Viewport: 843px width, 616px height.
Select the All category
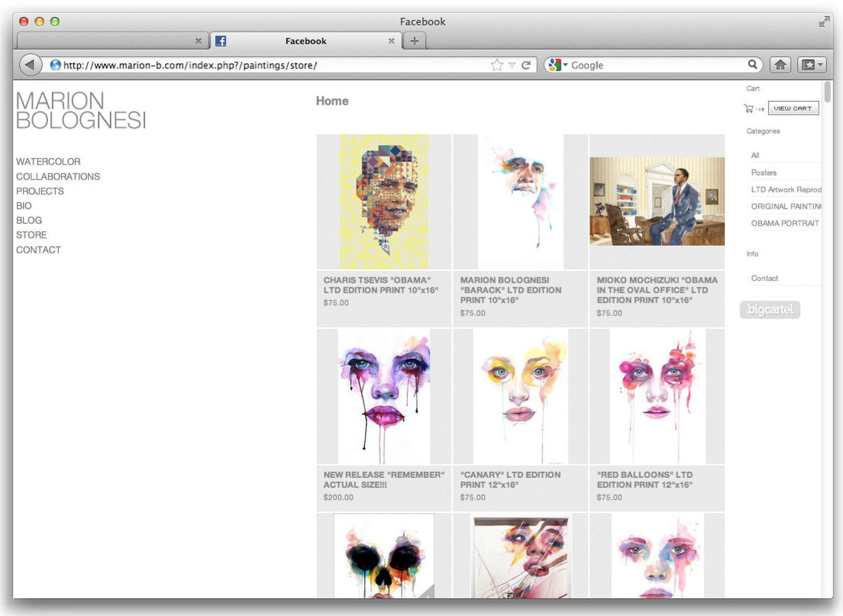tap(755, 155)
